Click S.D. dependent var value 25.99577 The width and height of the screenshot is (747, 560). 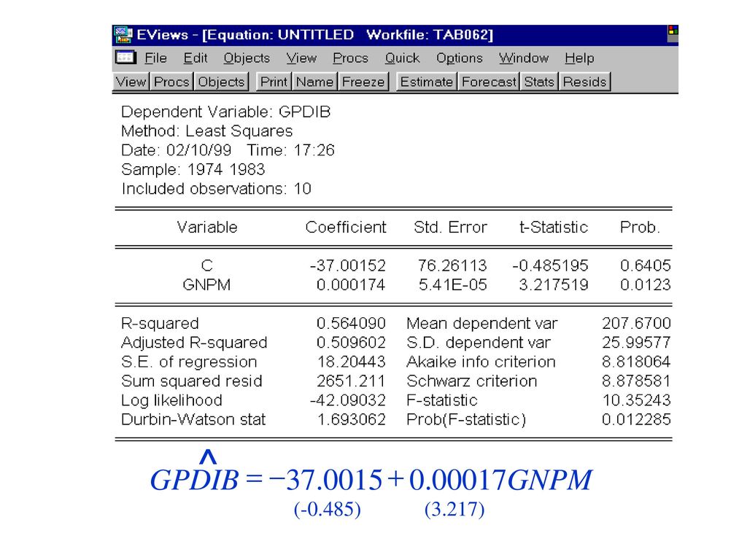coord(636,343)
